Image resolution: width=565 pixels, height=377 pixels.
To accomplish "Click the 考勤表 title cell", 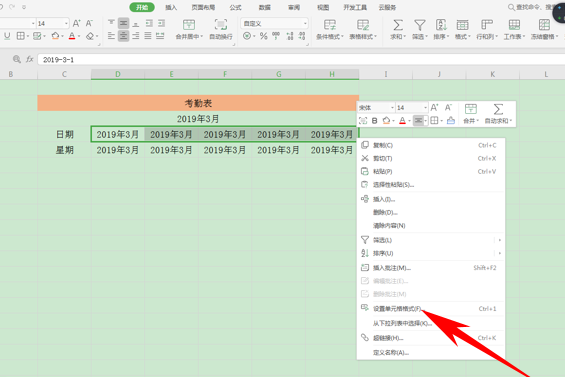I will click(198, 103).
